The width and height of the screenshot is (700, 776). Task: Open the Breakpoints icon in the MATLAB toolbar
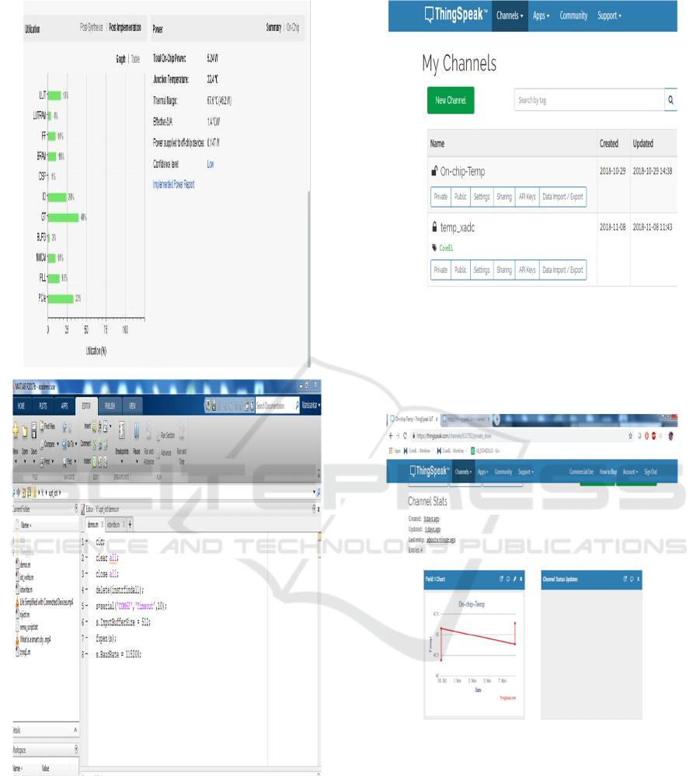pos(121,433)
